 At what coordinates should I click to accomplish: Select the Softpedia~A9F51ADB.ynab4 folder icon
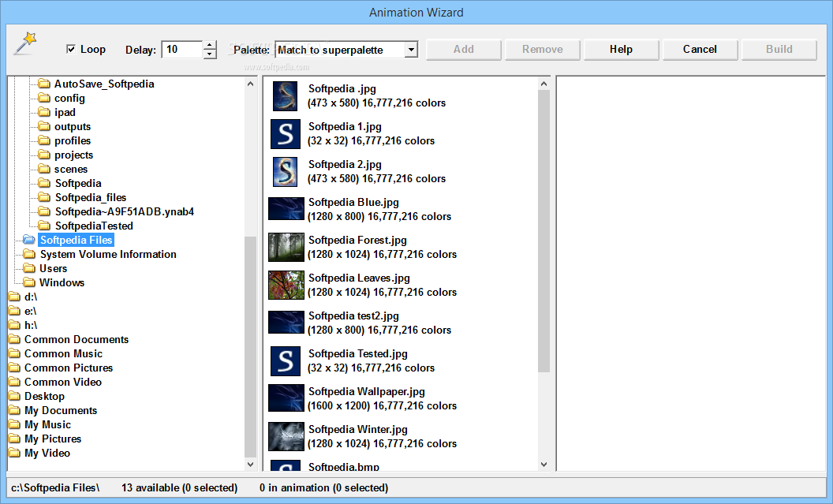[44, 211]
